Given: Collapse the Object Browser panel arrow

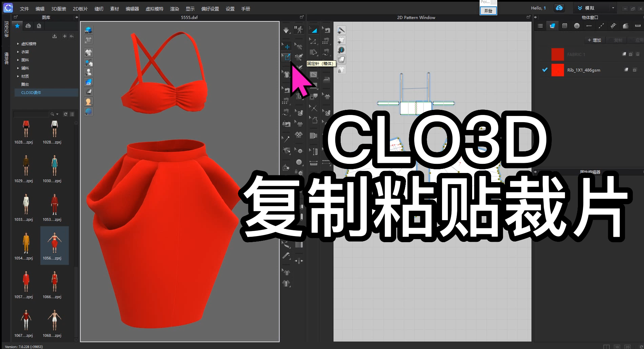Looking at the screenshot, I should pyautogui.click(x=536, y=17).
